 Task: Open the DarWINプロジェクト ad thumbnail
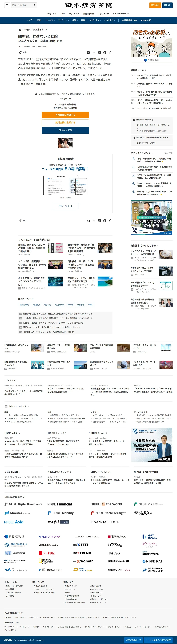coord(151,218)
